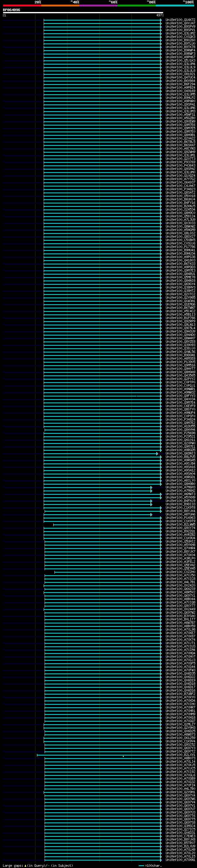The height and width of the screenshot is (868, 197).
Task: Select hit label UniRef100_A8W873
Action: point(180,734)
